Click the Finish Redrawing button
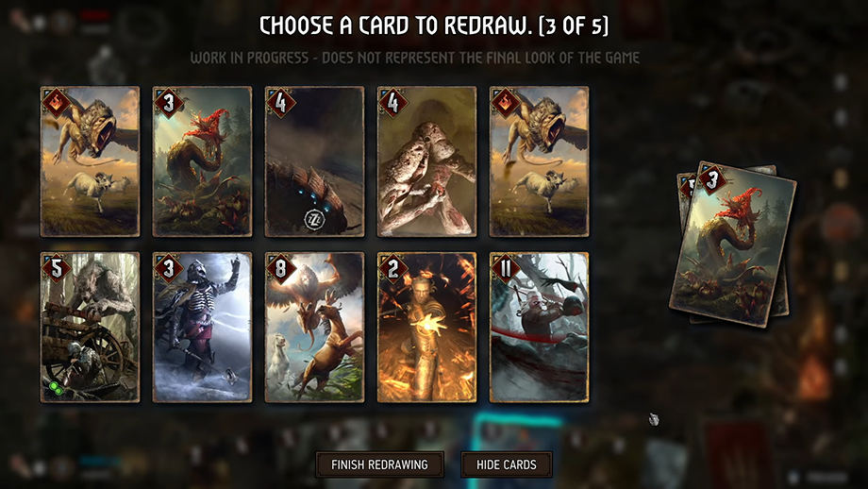The width and height of the screenshot is (868, 489). click(x=379, y=464)
